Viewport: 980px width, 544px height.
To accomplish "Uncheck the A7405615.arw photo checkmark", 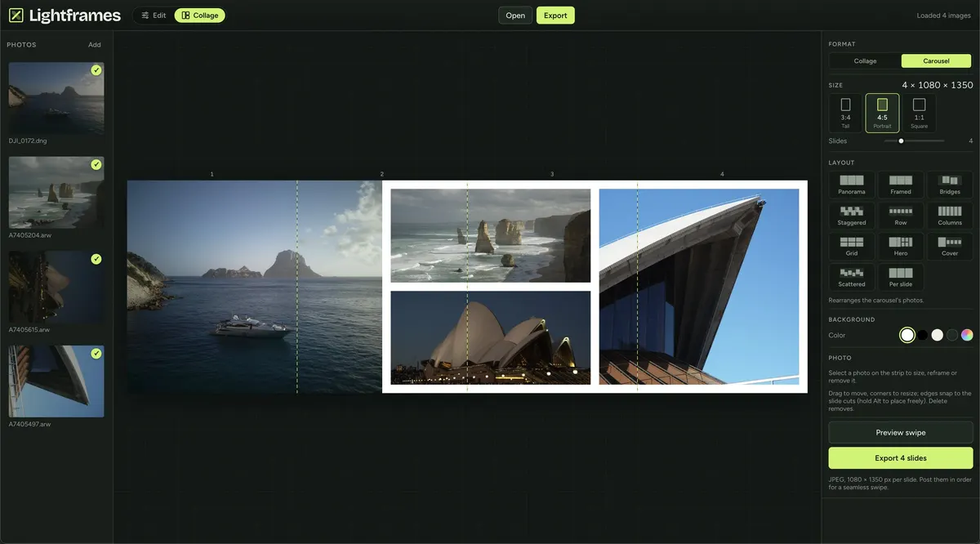I will click(x=96, y=259).
